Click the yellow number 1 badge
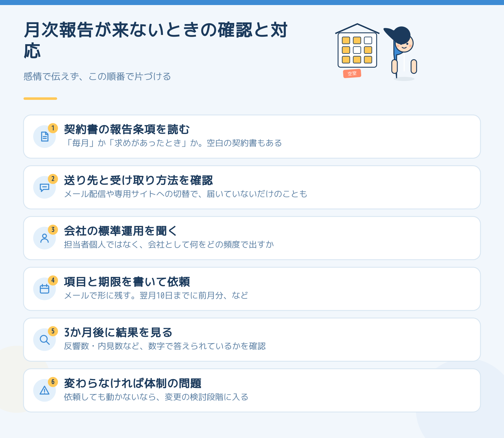Screen dimensions: 504x438 point(53,128)
